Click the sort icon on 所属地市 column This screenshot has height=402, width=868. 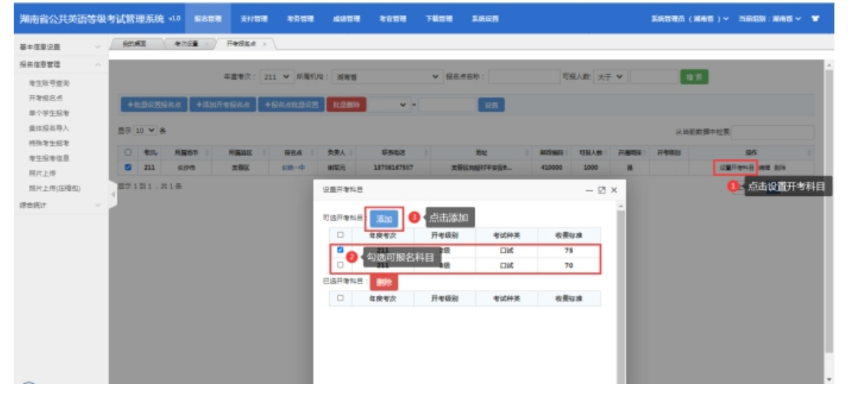[208, 153]
